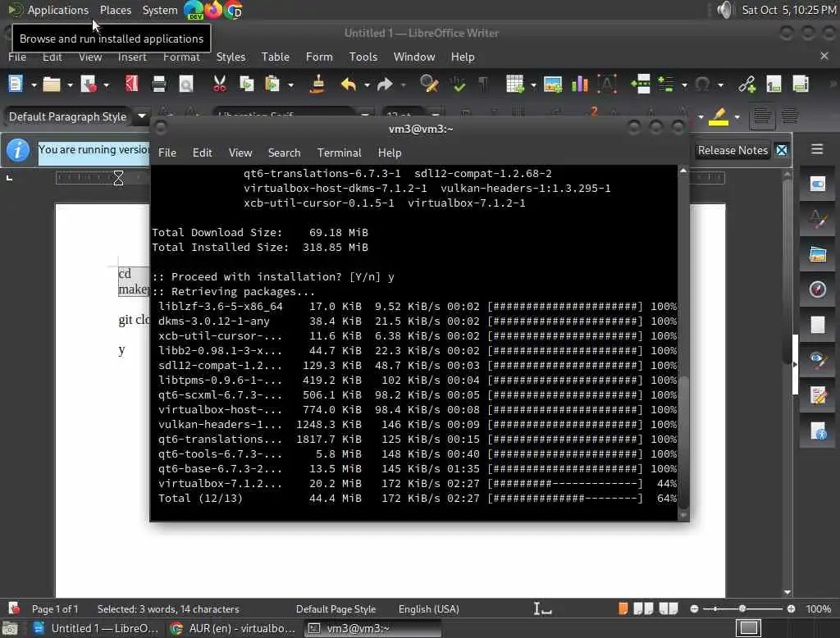Click the Print icon in Writer toolbar
The width and height of the screenshot is (840, 638).
pos(158,84)
